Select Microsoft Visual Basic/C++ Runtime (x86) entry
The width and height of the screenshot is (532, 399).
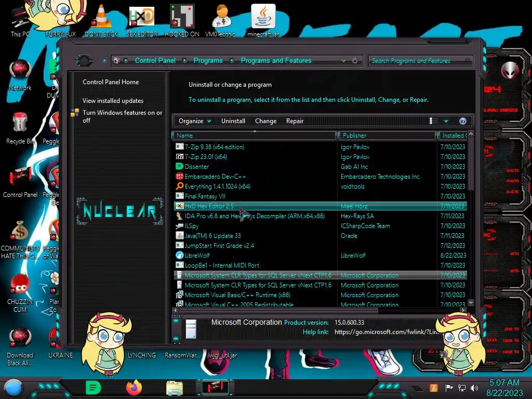320,295
